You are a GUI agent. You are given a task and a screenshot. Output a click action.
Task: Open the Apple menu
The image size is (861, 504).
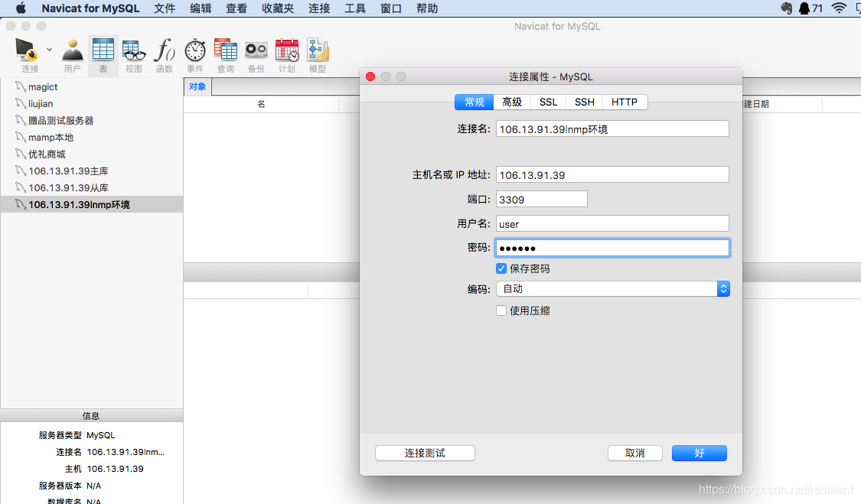(21, 8)
